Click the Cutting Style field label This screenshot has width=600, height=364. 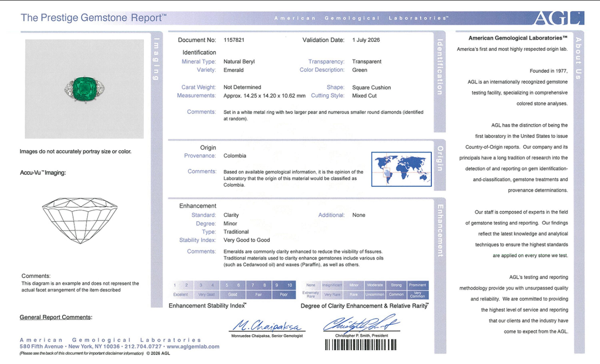[x=328, y=96]
